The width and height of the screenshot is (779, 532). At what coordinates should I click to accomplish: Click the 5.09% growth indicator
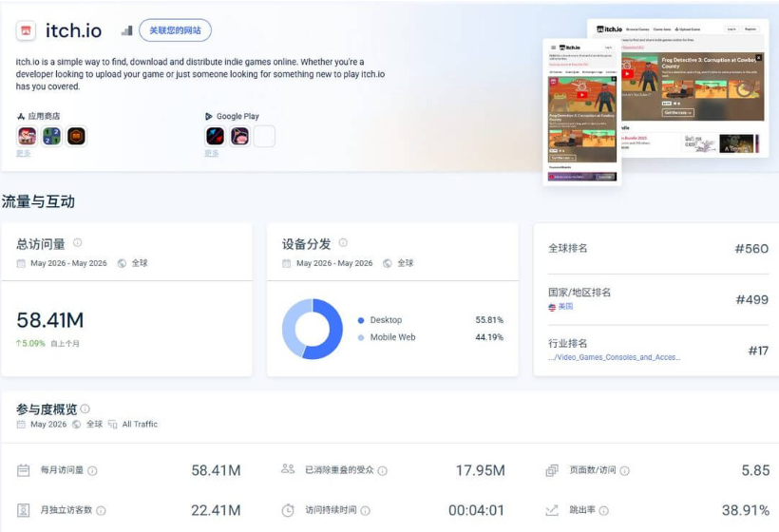(x=30, y=343)
